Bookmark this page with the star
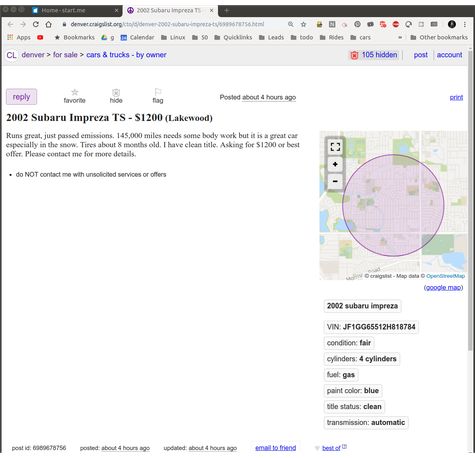475x458 pixels. (x=303, y=24)
